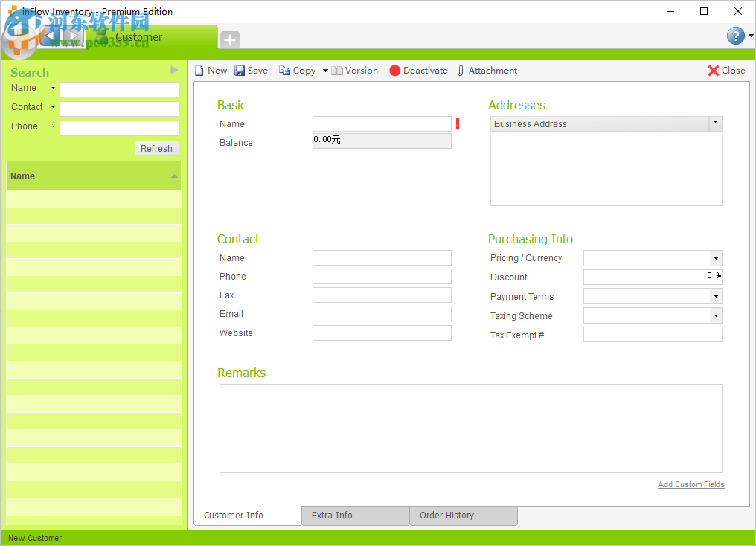Click the red X Close icon
The width and height of the screenshot is (756, 546).
tap(713, 71)
